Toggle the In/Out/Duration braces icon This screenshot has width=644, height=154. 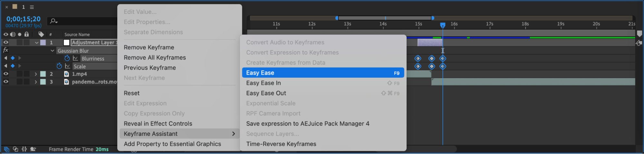24,149
